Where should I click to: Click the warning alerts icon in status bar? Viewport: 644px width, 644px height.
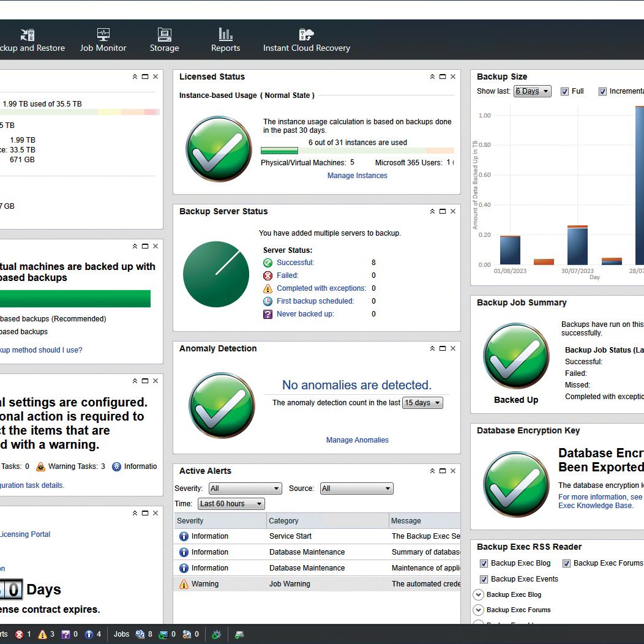[x=42, y=635]
